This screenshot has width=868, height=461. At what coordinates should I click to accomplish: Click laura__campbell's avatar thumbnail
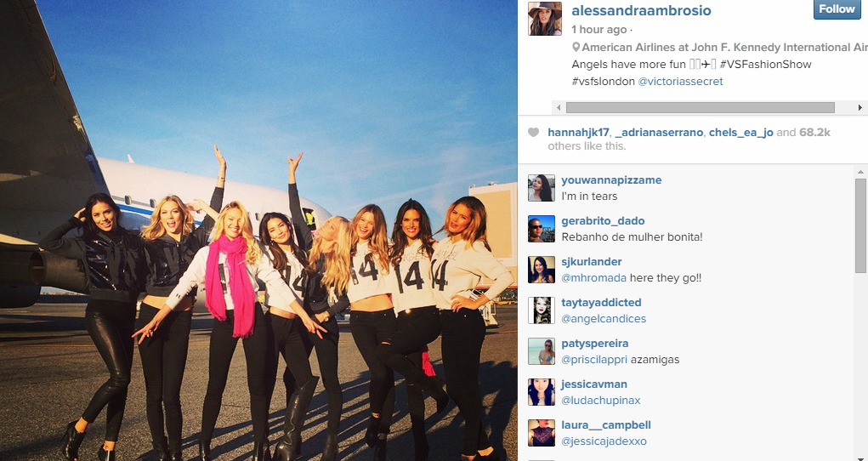542,433
